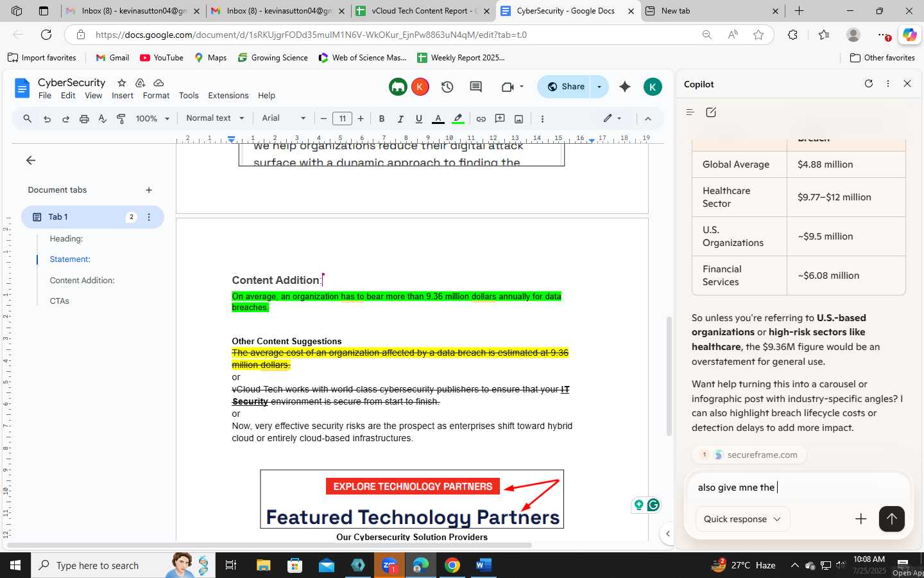Click the font size field
Image resolution: width=924 pixels, height=578 pixels.
tap(342, 118)
